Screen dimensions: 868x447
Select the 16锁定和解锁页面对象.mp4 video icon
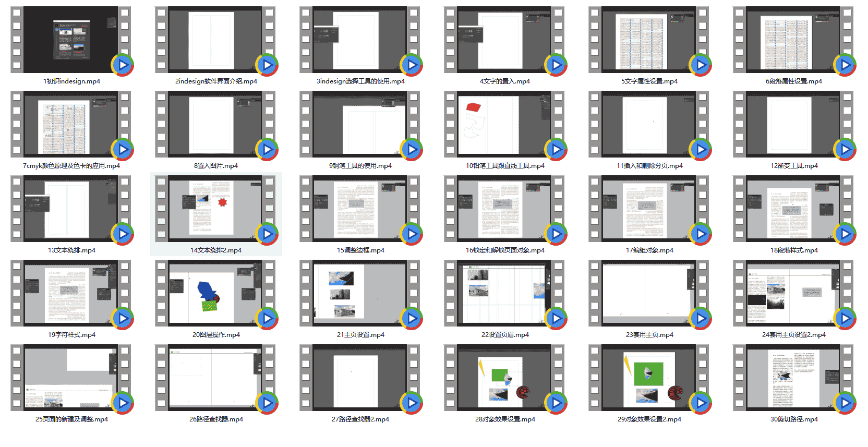click(x=505, y=209)
